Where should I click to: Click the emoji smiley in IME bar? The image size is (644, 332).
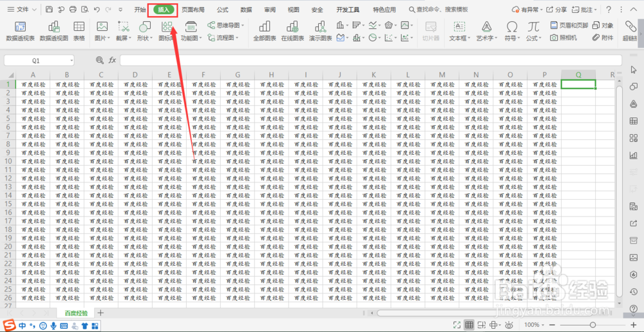(43, 326)
